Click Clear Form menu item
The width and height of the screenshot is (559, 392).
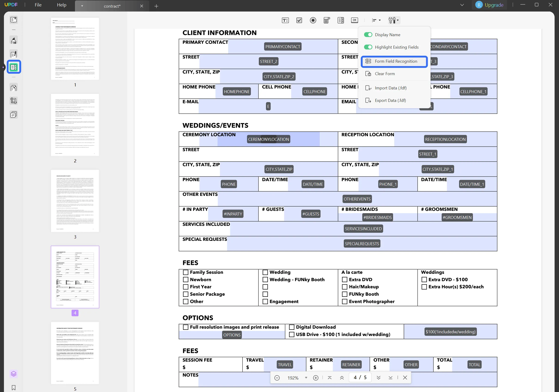384,74
